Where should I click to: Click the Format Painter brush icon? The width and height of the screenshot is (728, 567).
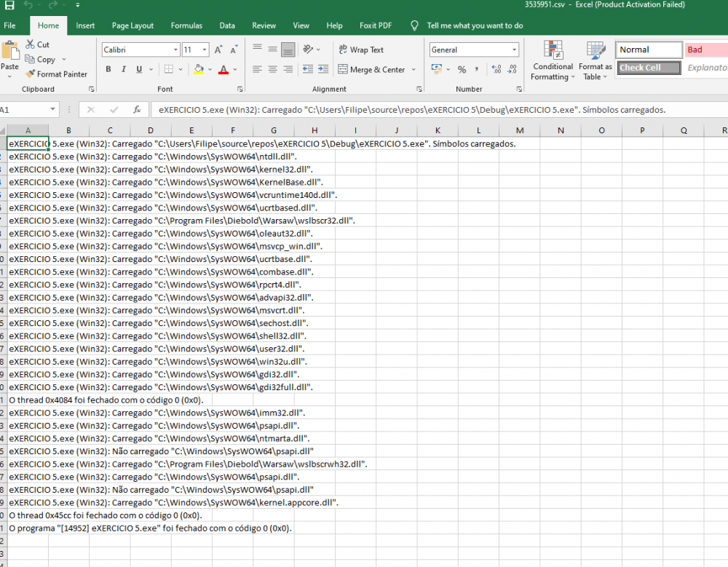point(30,74)
